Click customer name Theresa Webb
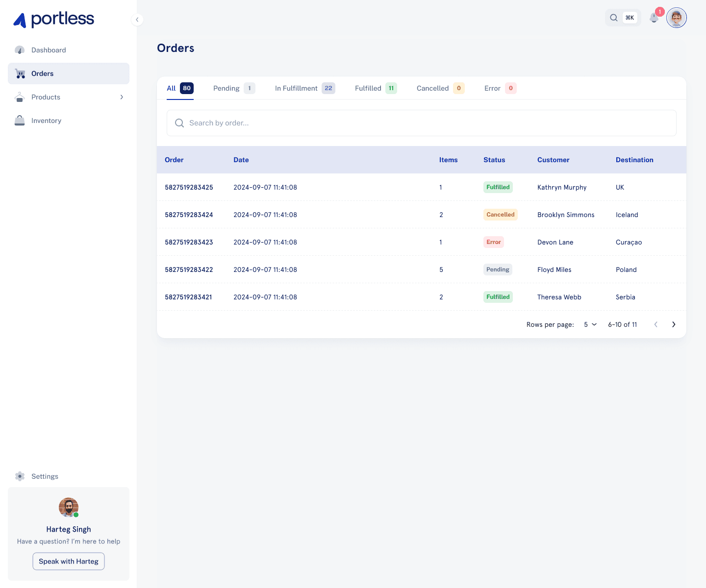 [559, 297]
